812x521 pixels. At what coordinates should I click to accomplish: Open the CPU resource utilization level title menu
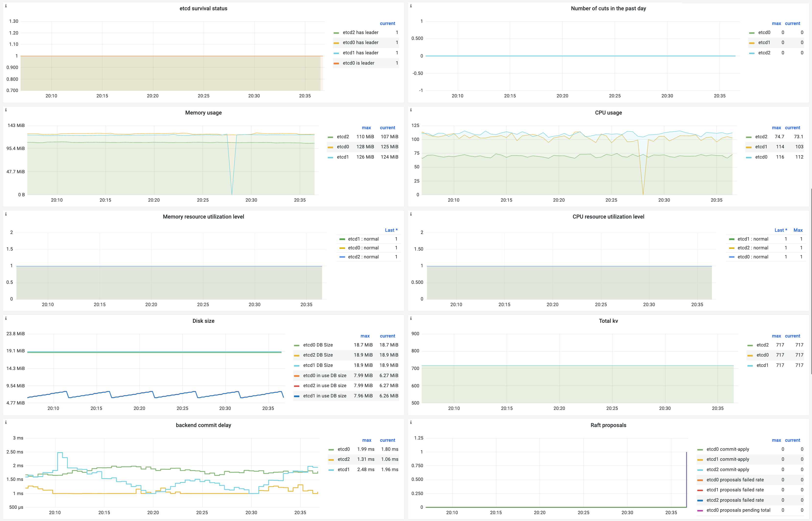[x=608, y=217]
